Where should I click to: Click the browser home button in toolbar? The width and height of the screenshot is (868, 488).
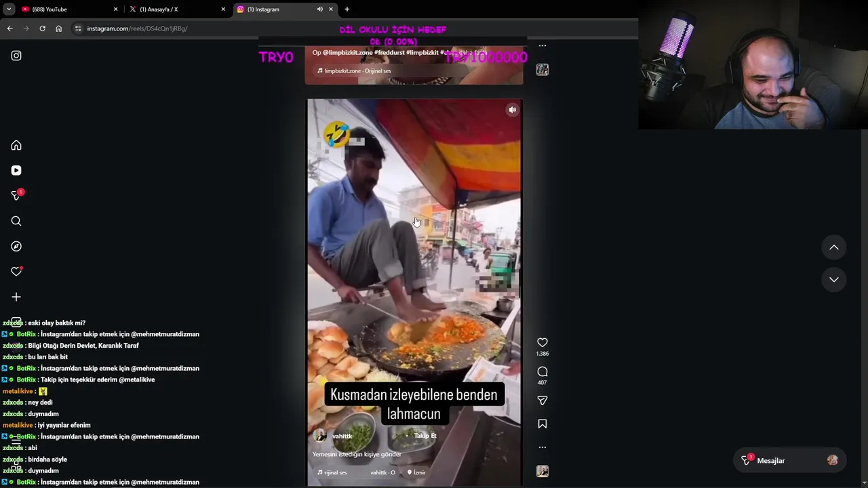point(58,28)
